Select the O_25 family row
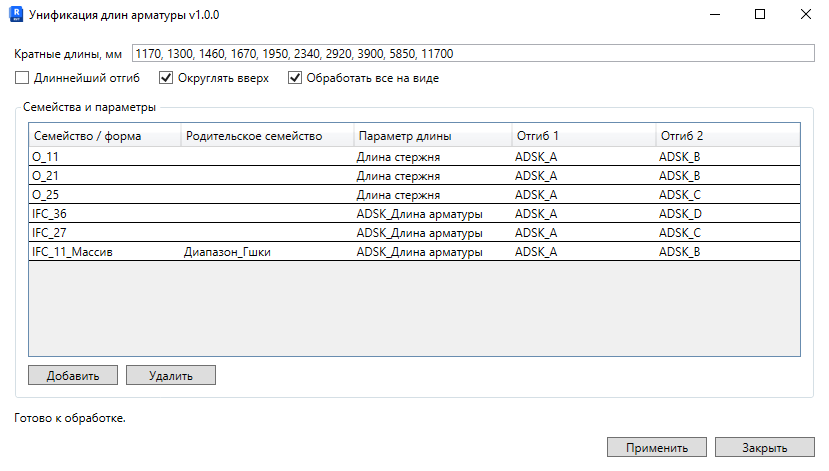The image size is (829, 471). pos(414,195)
